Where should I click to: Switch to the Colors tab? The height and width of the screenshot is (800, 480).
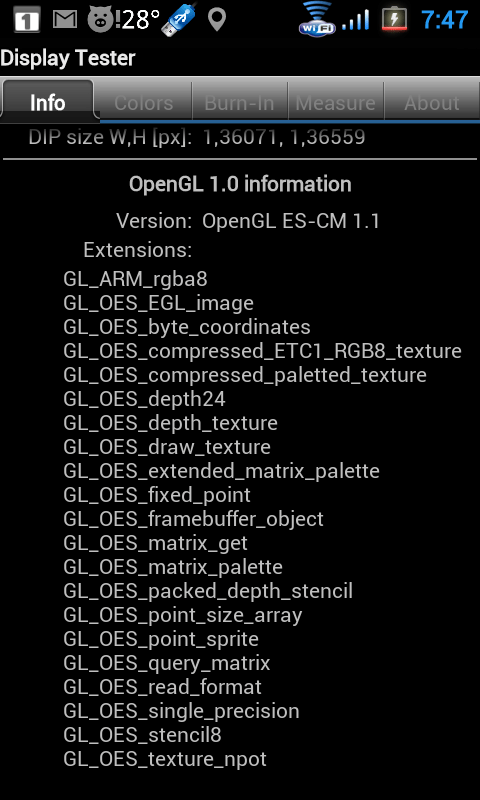point(143,103)
